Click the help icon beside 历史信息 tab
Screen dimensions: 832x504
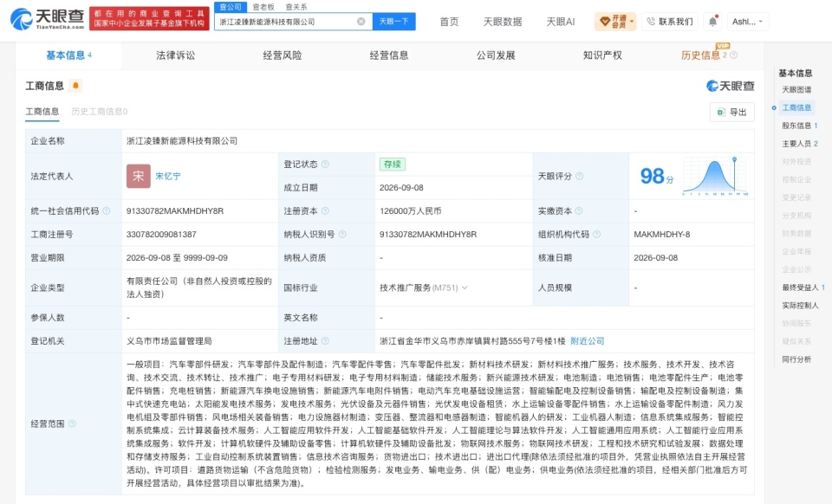734,55
